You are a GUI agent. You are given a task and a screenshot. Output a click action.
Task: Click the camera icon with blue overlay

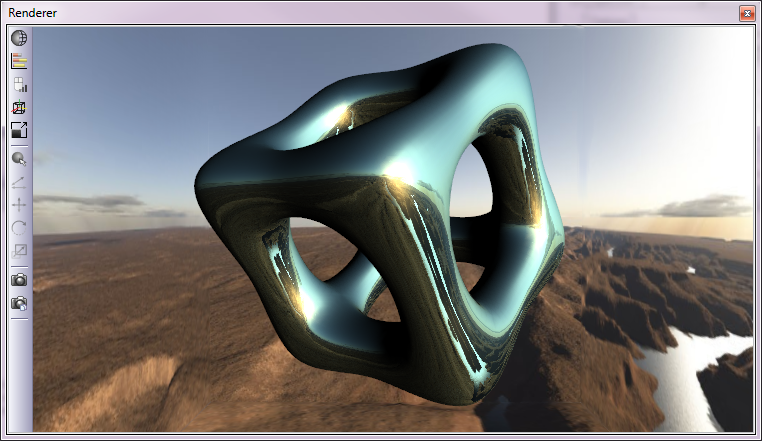pos(19,302)
